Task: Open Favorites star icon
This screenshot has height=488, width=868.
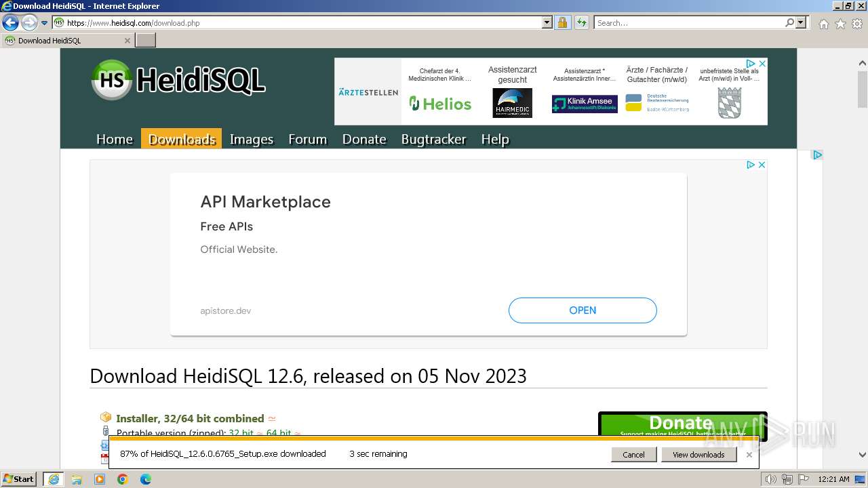Action: 840,24
